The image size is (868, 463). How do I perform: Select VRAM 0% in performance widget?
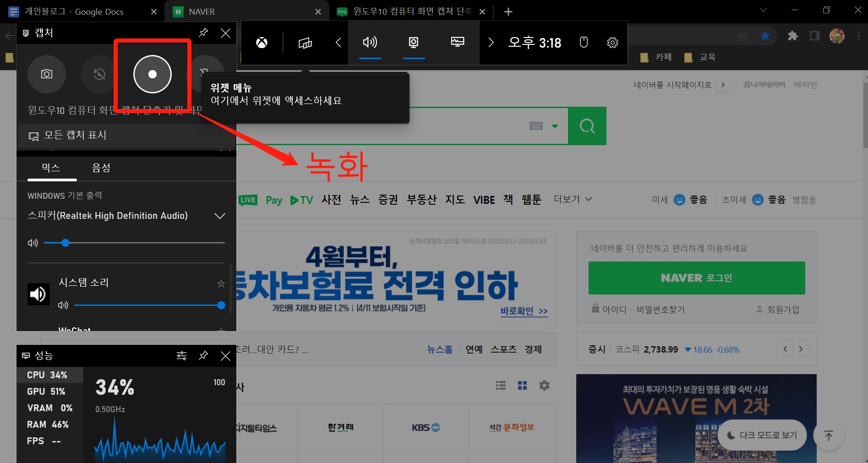tap(50, 408)
